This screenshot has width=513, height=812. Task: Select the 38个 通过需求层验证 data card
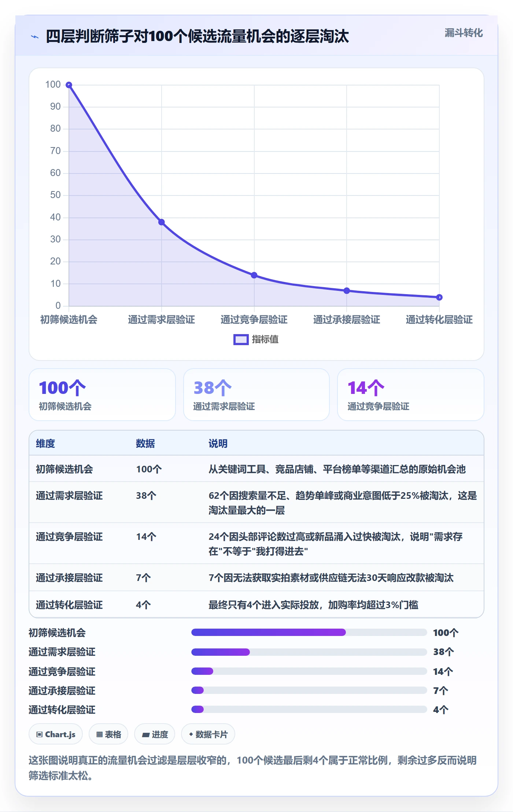pos(256,395)
